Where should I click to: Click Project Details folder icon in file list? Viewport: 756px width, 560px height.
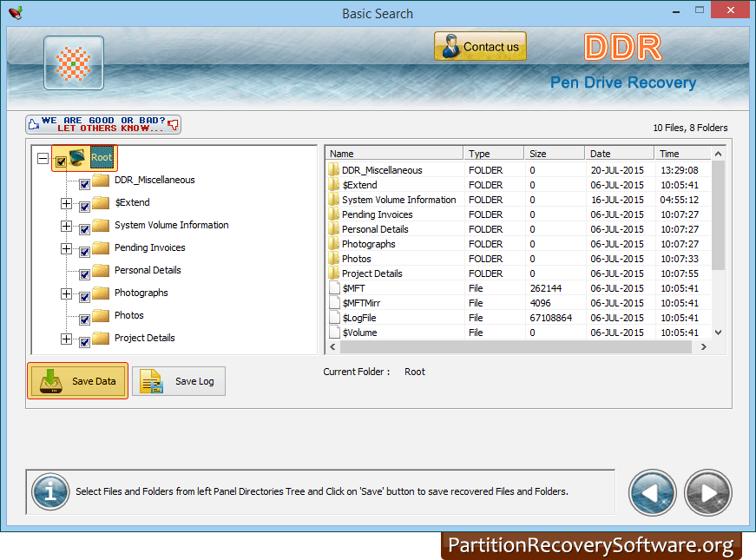(x=333, y=273)
